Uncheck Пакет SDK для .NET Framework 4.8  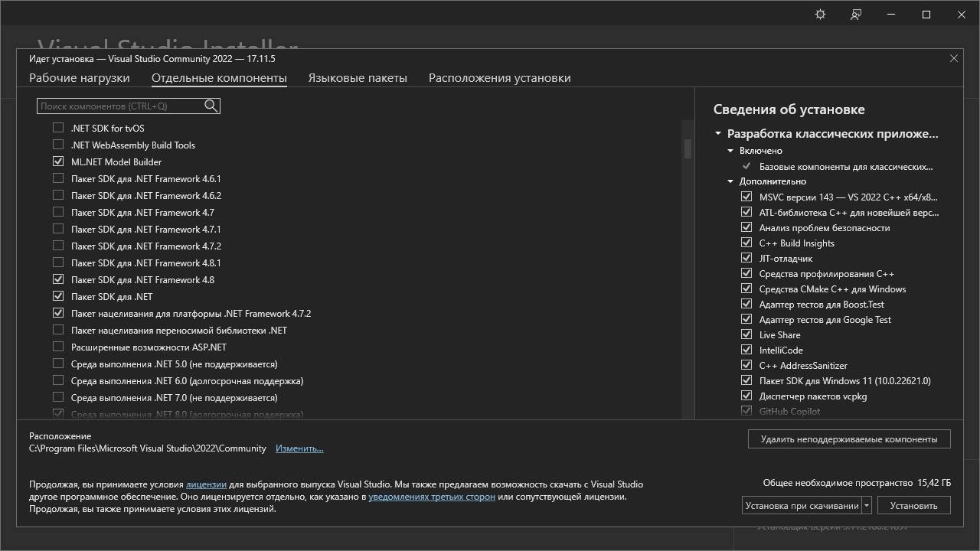pos(58,279)
